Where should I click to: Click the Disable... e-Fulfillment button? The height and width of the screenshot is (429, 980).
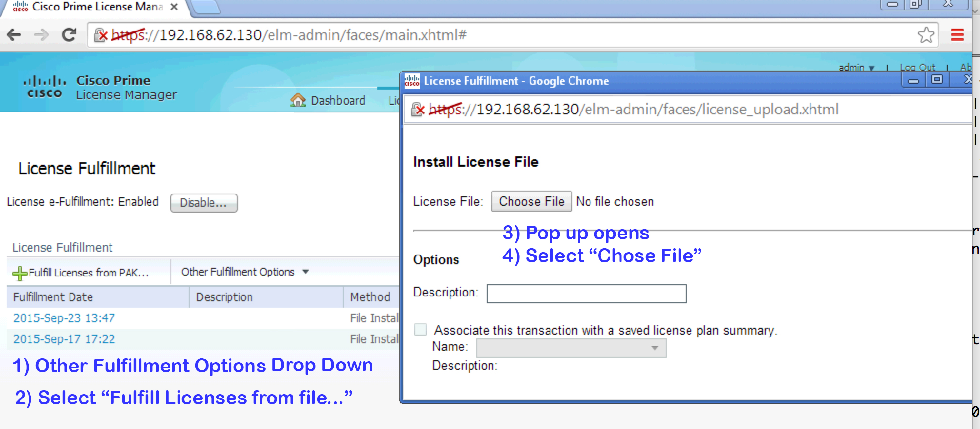[x=204, y=203]
